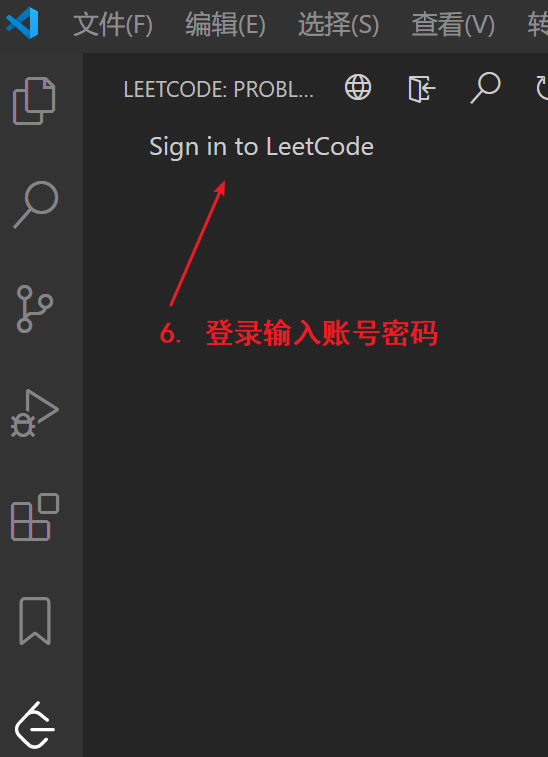The width and height of the screenshot is (548, 757).
Task: Open the Extensions view
Action: coord(35,517)
